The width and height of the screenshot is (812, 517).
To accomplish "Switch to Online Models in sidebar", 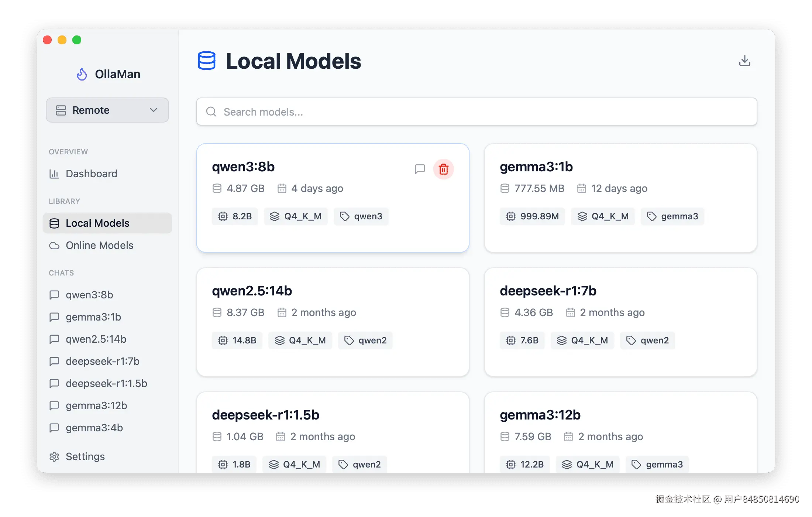I will pos(99,245).
